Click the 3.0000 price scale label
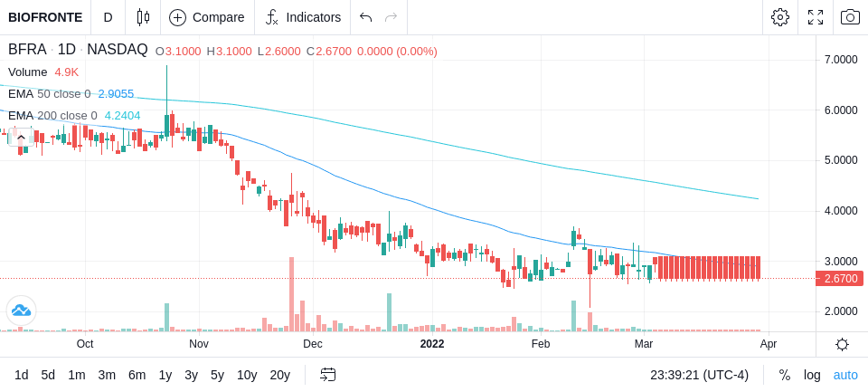Viewport: 868px width, 392px height. coord(841,261)
